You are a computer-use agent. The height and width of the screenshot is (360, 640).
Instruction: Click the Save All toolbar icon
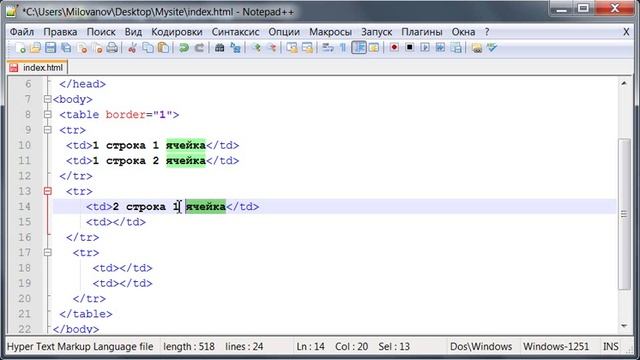tap(66, 48)
